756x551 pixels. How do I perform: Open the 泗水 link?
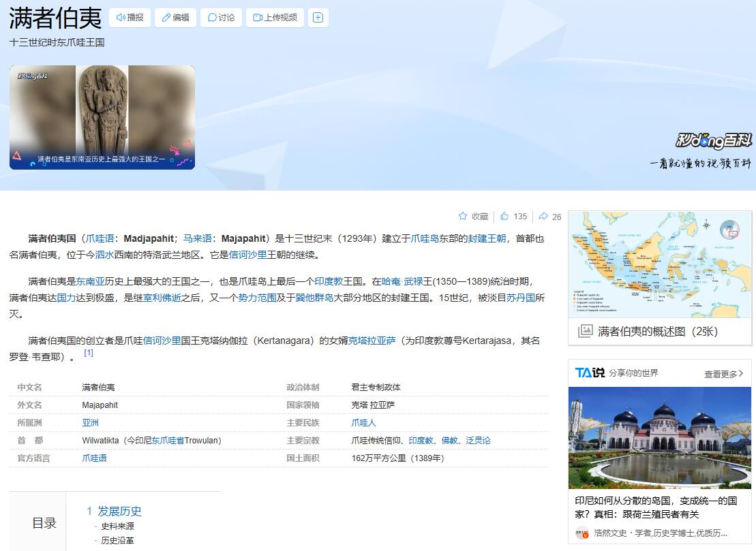tap(104, 255)
